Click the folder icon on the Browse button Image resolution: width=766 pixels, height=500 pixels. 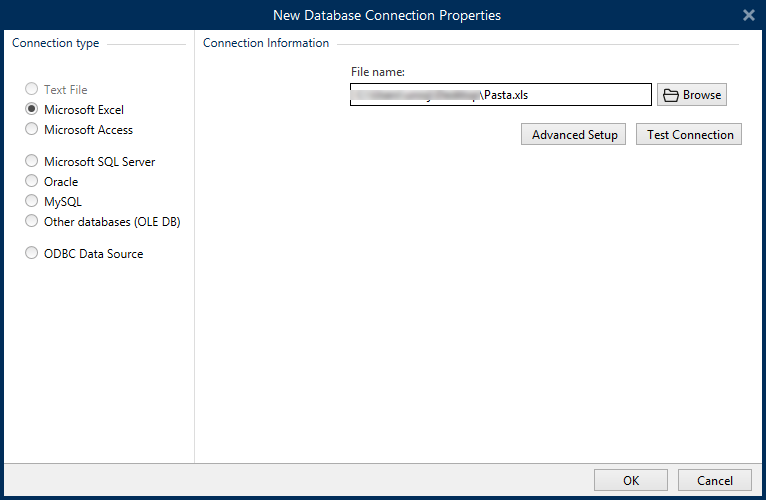(x=671, y=95)
